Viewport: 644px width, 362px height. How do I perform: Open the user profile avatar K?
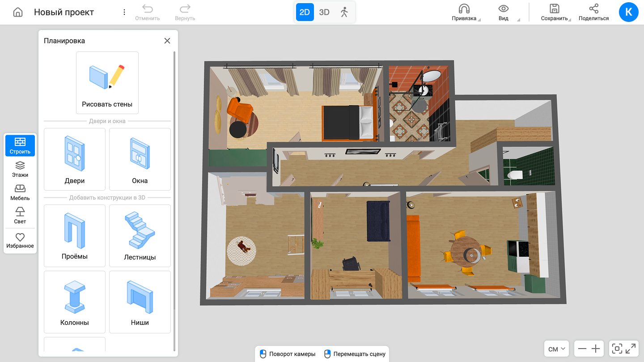tap(629, 12)
